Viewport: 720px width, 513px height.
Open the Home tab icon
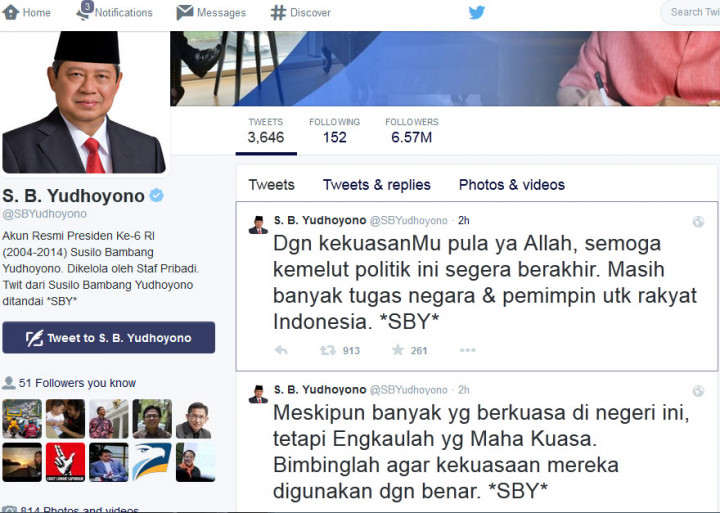point(11,12)
